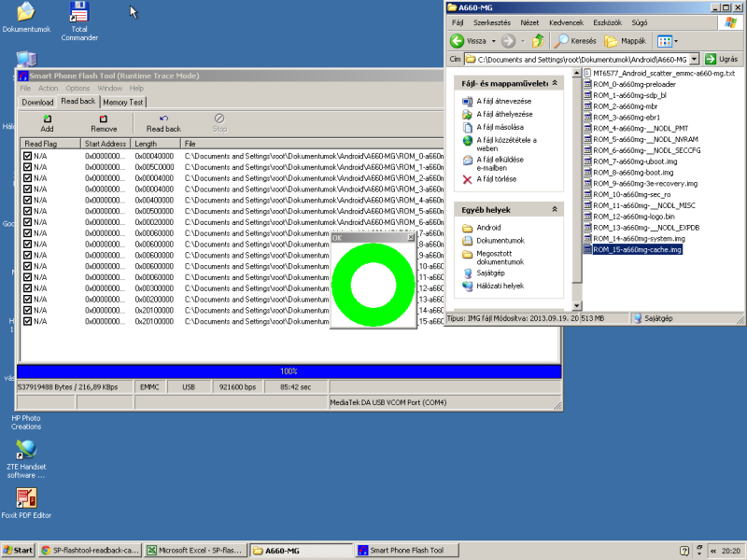Switch to the Download tab

[x=37, y=102]
